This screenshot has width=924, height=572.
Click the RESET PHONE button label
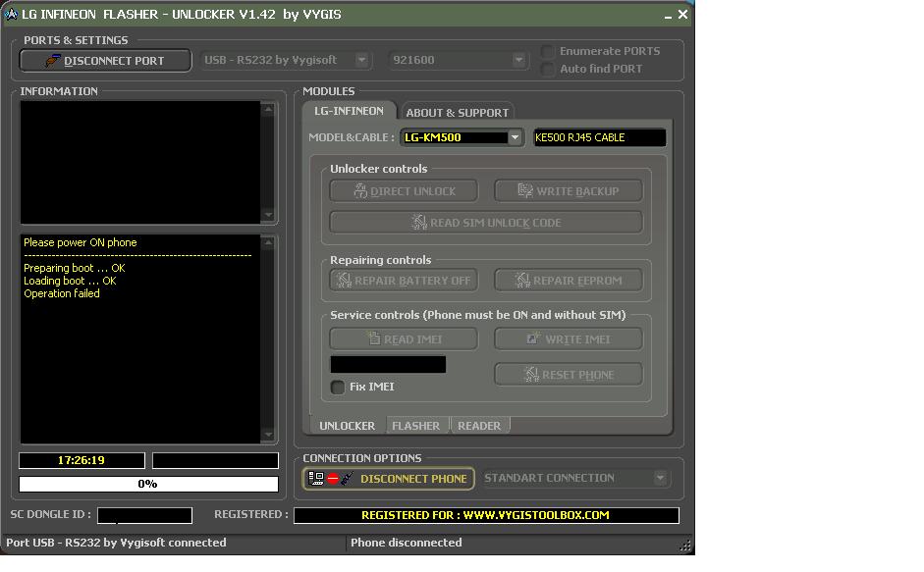tap(578, 375)
